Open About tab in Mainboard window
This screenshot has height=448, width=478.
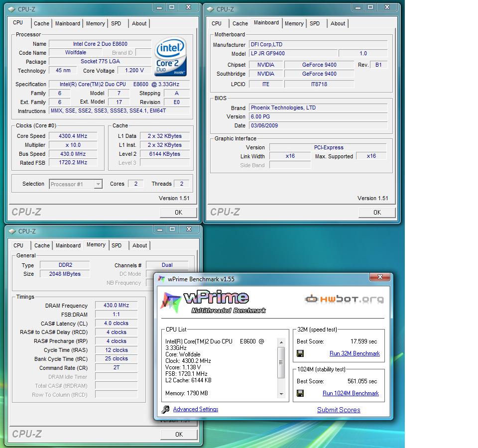click(338, 23)
